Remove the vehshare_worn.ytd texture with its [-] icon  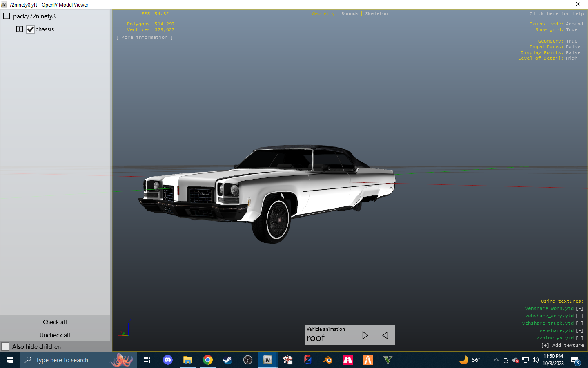579,308
